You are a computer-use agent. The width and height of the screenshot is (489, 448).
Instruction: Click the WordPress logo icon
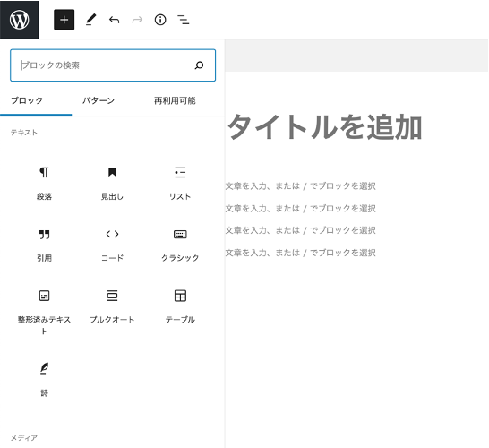pos(19,20)
